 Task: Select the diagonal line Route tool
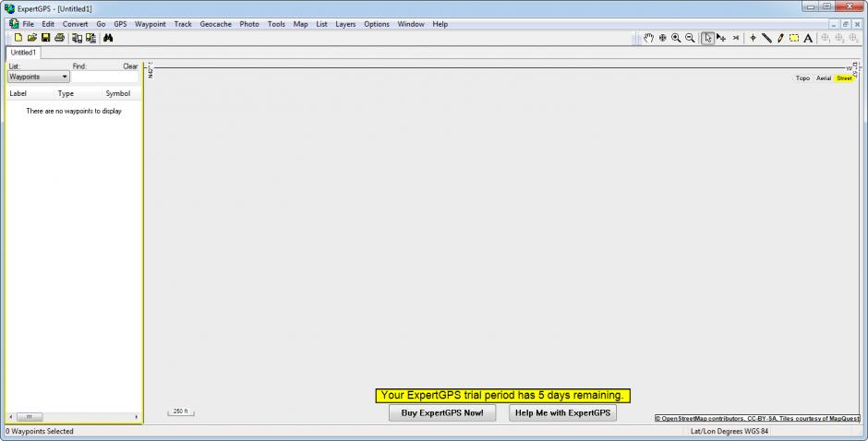(x=766, y=38)
